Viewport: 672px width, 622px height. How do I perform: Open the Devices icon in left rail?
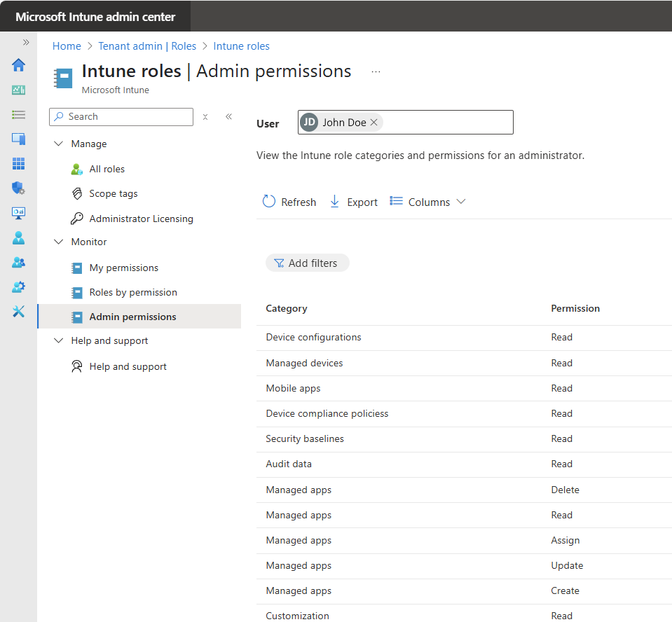(19, 139)
